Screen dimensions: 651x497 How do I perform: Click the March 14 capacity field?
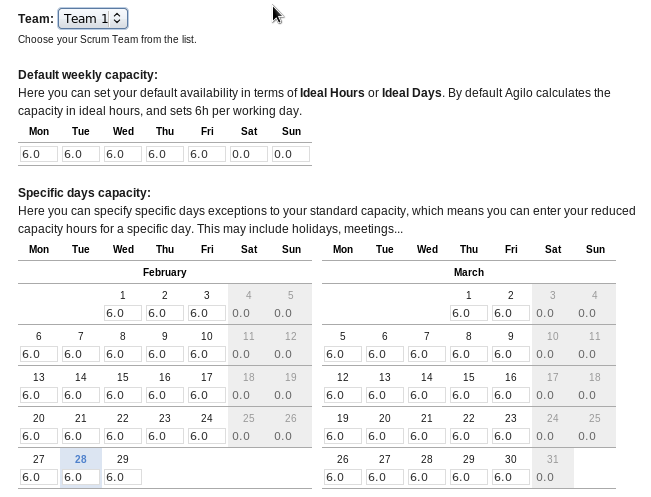point(427,395)
